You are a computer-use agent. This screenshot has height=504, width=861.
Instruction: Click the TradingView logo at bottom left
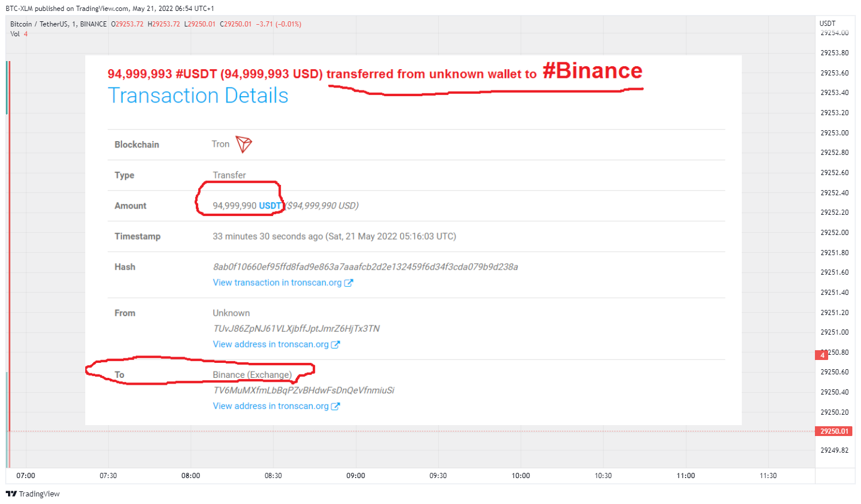[33, 494]
